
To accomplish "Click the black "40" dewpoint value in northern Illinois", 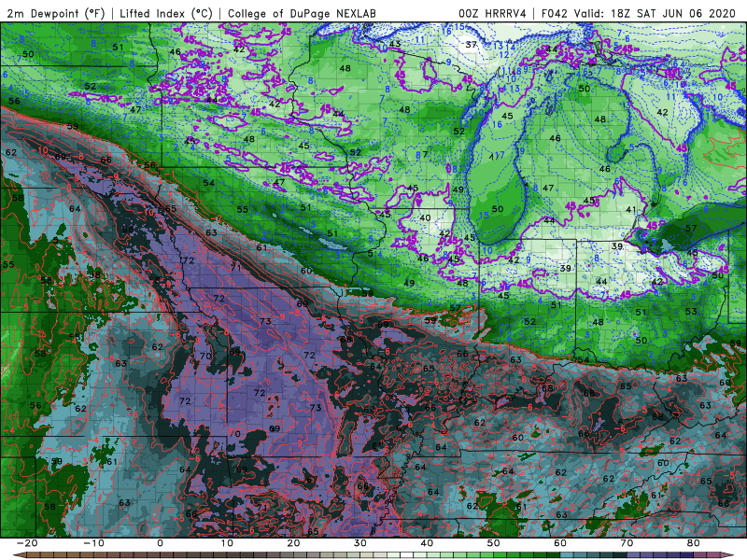I will (x=425, y=217).
